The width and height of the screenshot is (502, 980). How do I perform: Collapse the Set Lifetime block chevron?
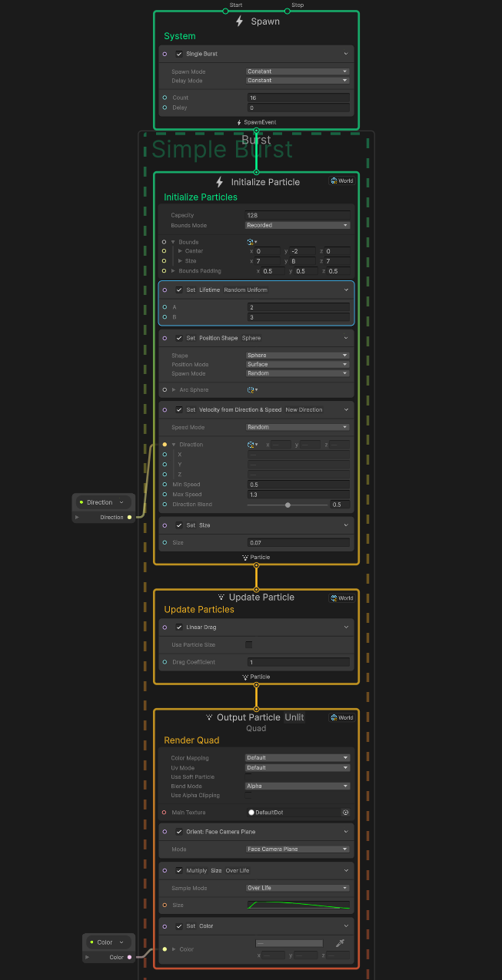coord(346,290)
